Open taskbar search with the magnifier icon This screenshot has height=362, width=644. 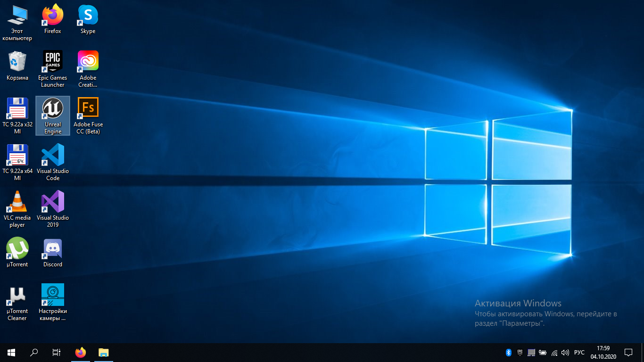[x=34, y=353]
